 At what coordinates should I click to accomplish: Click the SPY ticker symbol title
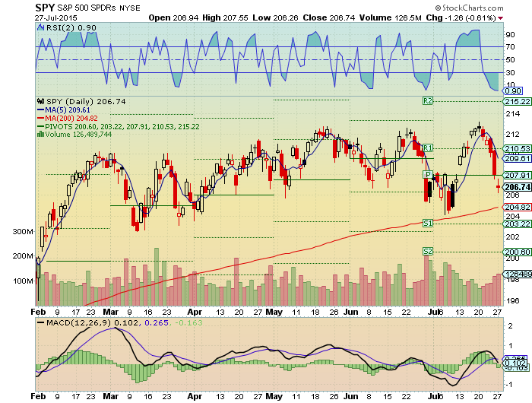click(45, 8)
